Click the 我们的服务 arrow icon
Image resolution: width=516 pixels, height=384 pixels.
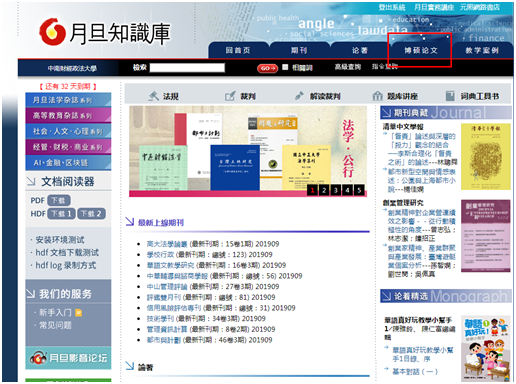coord(30,293)
